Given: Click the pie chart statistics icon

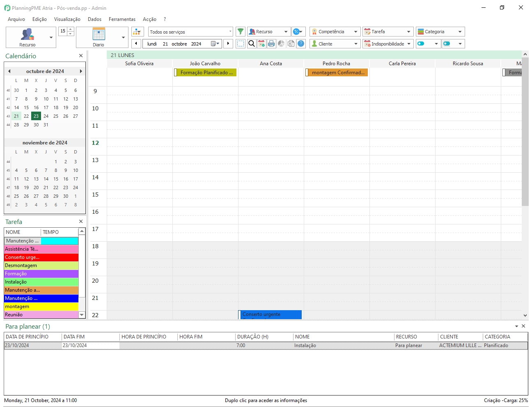Looking at the screenshot, I should click(281, 43).
